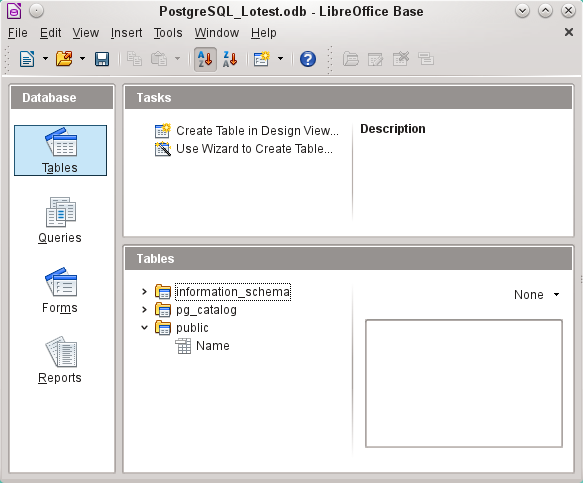Click the New document icon

coord(27,59)
